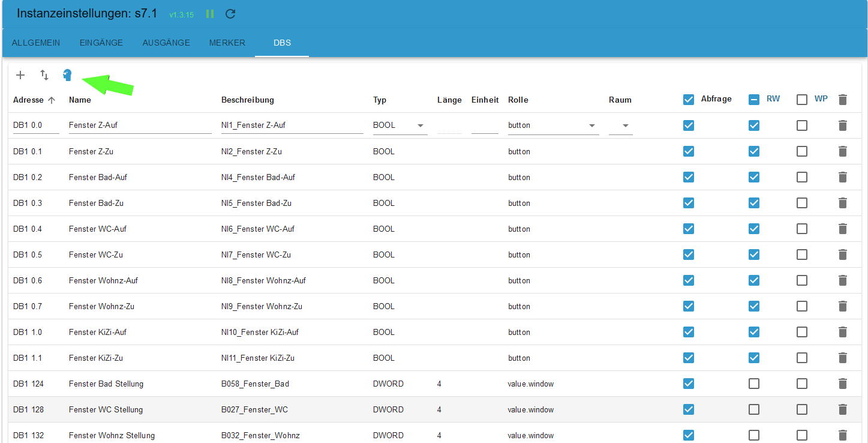
Task: Delete the Fenster Wohnz-Zu row
Action: [843, 306]
